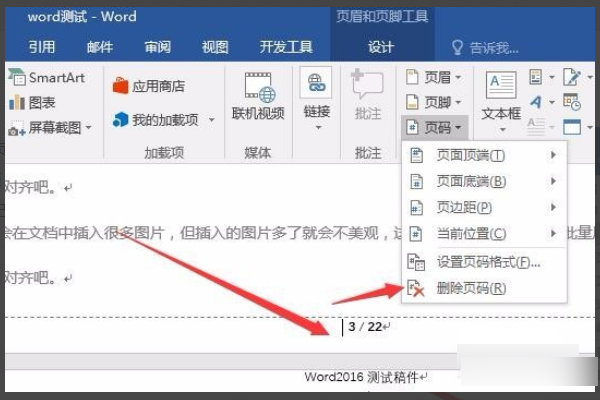Open the Quick Parts dropdown arrow
The height and width of the screenshot is (400, 600).
pyautogui.click(x=552, y=77)
